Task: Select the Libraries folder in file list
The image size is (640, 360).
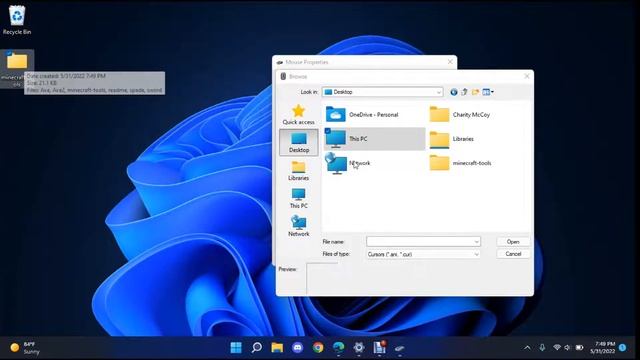Action: pyautogui.click(x=451, y=139)
